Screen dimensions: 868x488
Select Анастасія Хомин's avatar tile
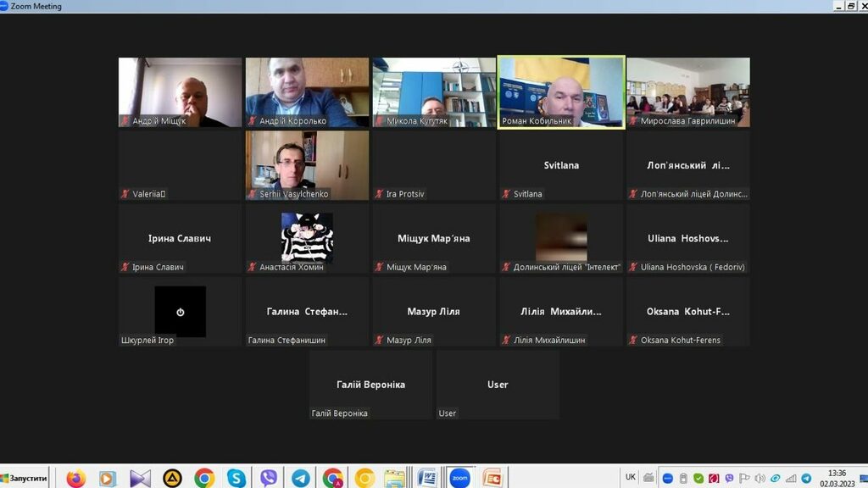(307, 237)
